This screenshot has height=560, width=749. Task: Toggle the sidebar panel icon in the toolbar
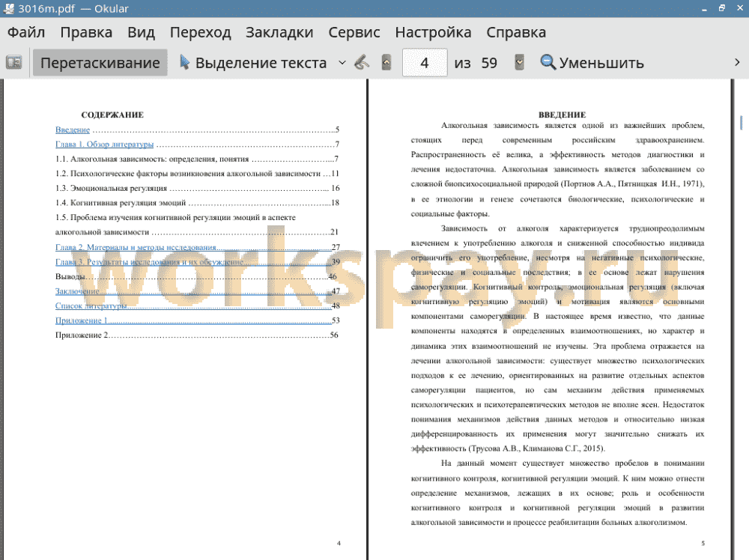coord(13,63)
